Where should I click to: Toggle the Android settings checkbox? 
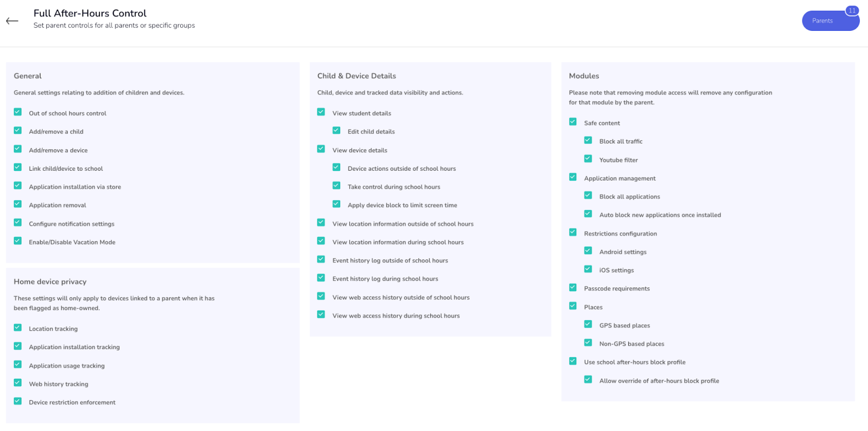coord(588,251)
